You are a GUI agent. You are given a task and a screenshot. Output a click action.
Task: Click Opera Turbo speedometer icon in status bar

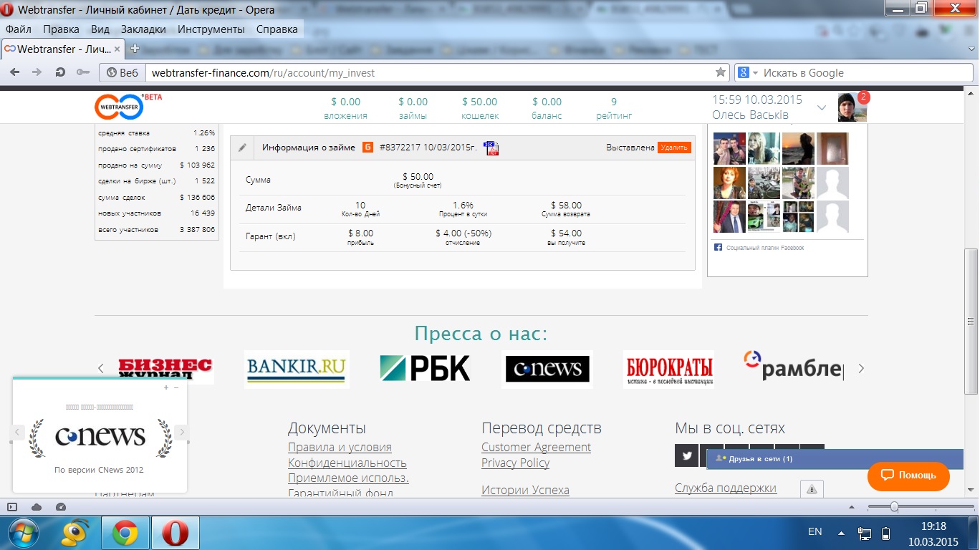click(x=60, y=507)
